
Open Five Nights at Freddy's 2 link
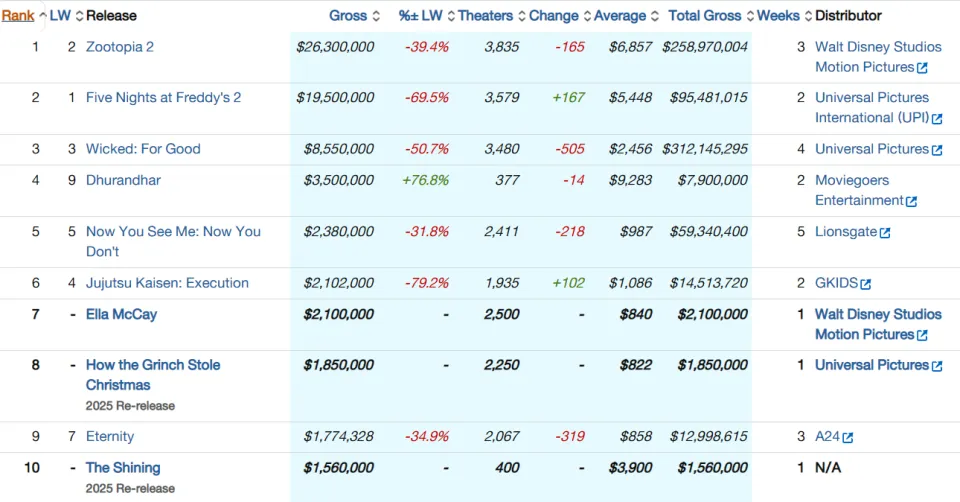pos(163,98)
